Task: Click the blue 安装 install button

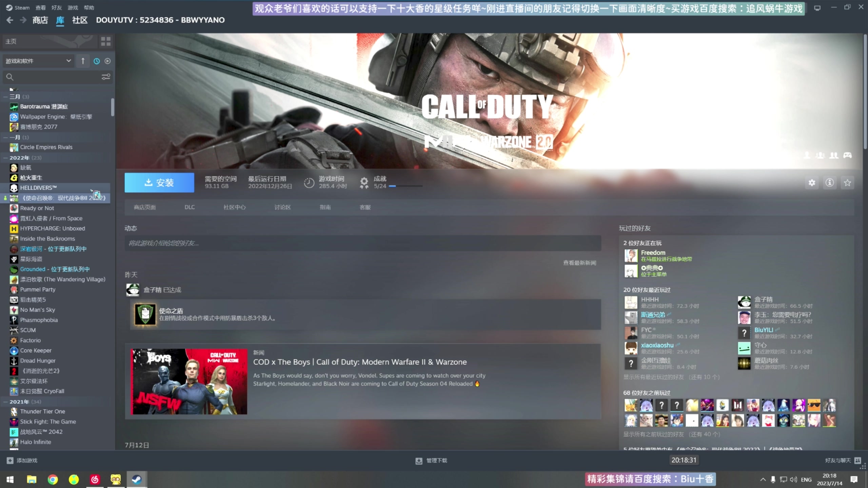Action: coord(159,183)
